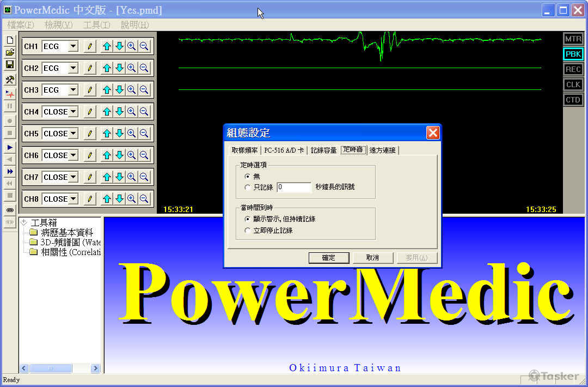Open the 工具(T) menu
Screen dimensions: 588x387
click(x=96, y=25)
